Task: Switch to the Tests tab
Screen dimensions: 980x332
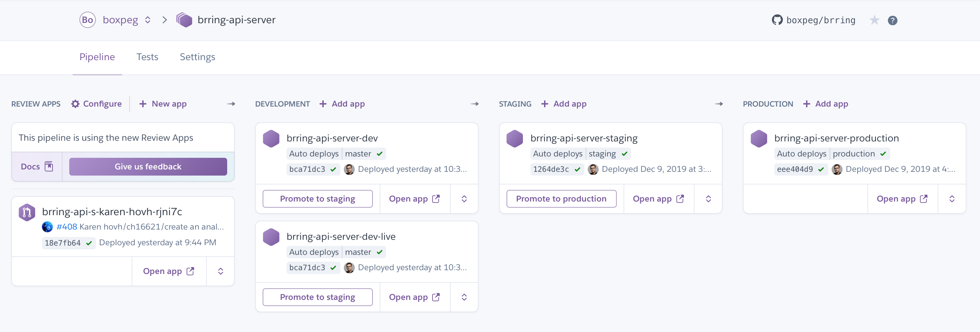Action: point(147,57)
